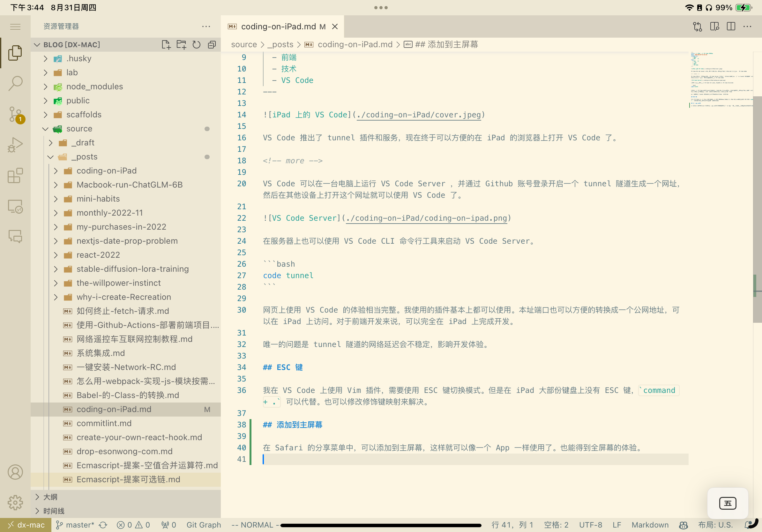Expand the 大纲 outline section

[50, 497]
